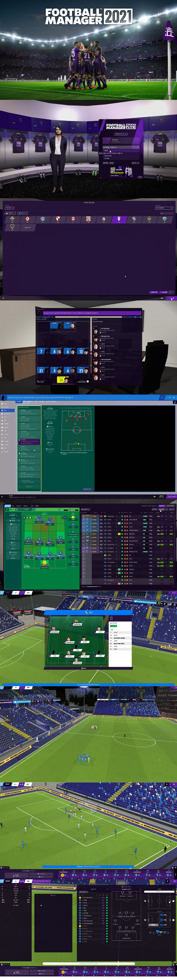
Task: Open the top-right dropdown on team selection screen
Action: click(164, 208)
